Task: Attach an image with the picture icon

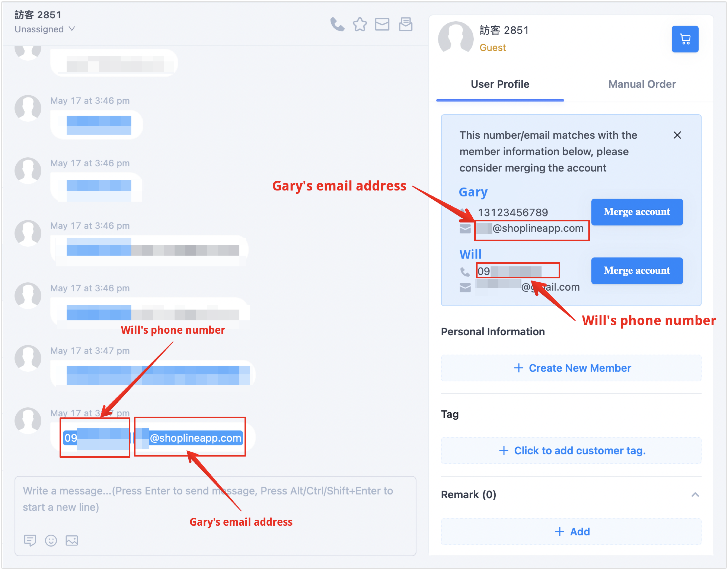Action: [72, 540]
